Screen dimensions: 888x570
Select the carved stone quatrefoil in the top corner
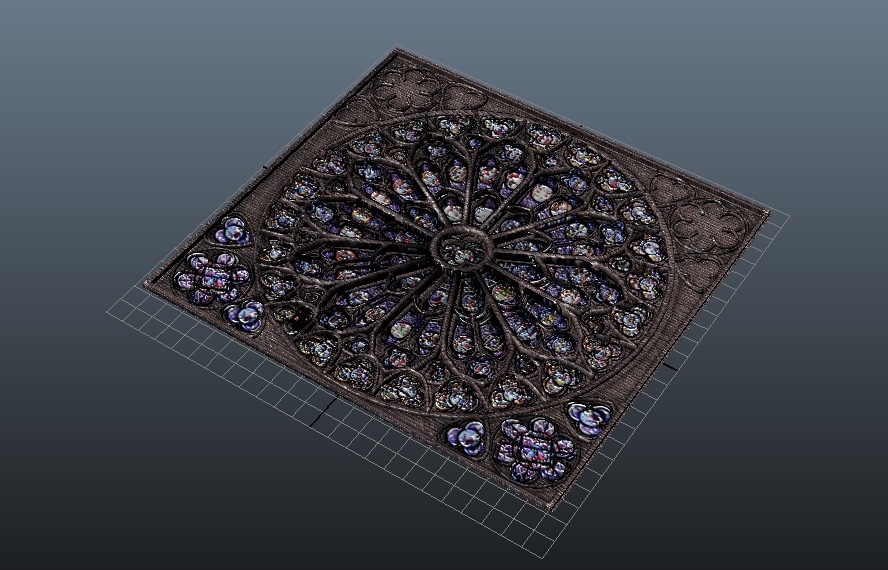point(409,90)
